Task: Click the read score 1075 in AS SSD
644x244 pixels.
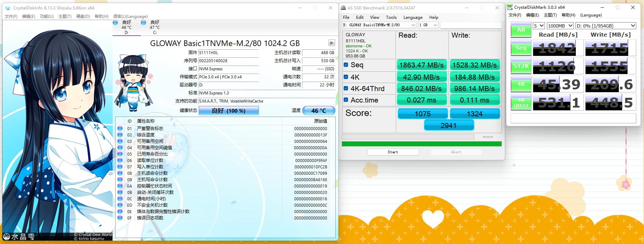Action: pyautogui.click(x=423, y=114)
